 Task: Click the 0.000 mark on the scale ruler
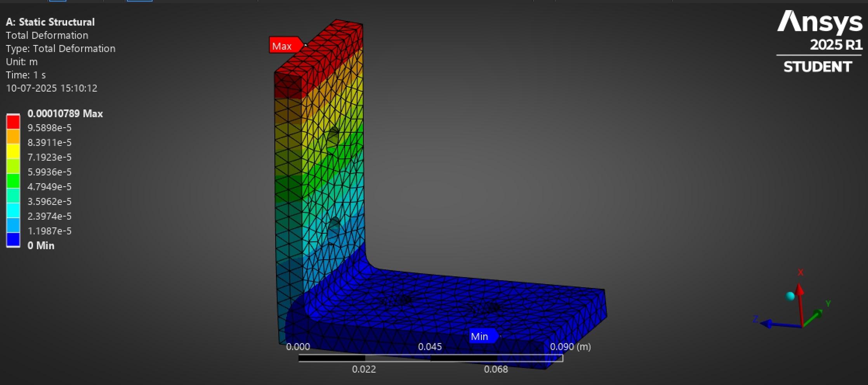pos(298,347)
